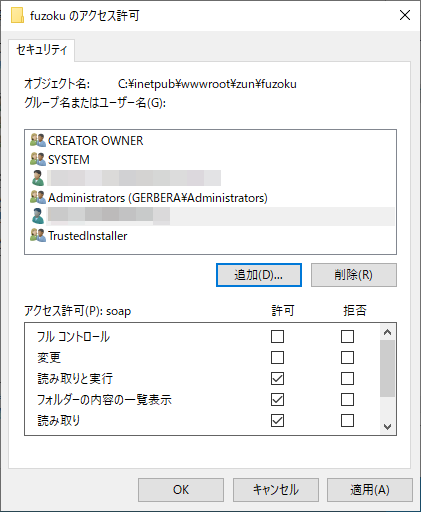
Task: Toggle allow checkbox for 変更
Action: (277, 358)
